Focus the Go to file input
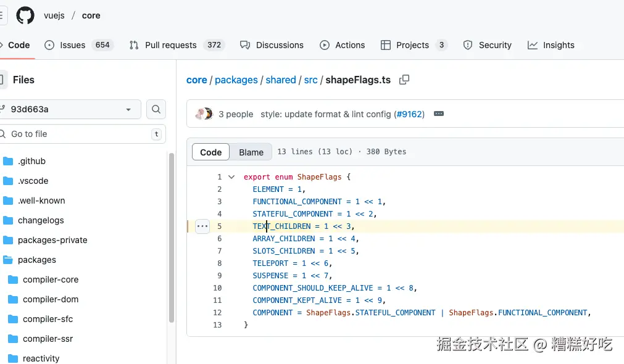Image resolution: width=624 pixels, height=364 pixels. 81,134
